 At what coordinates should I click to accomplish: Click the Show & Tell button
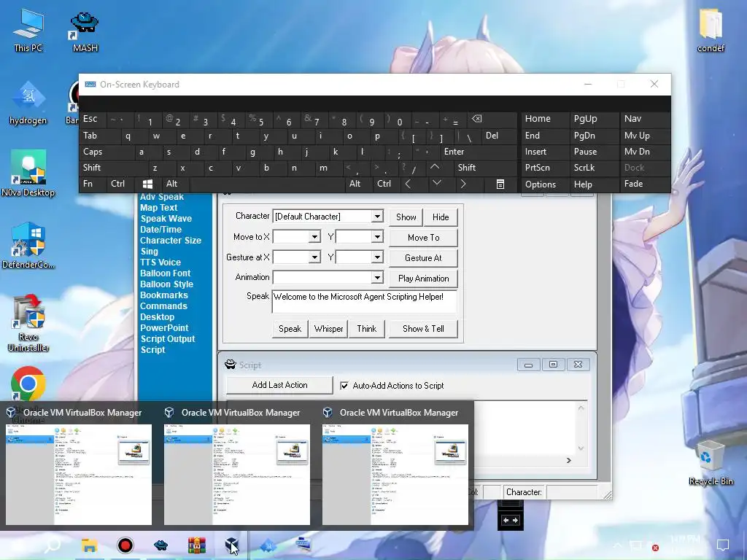pyautogui.click(x=424, y=329)
